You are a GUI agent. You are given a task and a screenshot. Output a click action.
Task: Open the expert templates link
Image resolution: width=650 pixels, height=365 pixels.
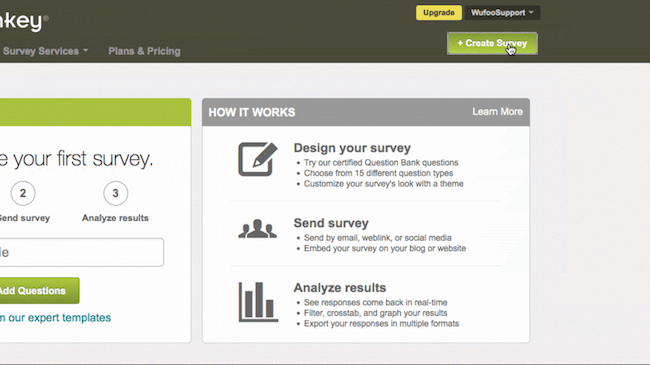[x=55, y=318]
